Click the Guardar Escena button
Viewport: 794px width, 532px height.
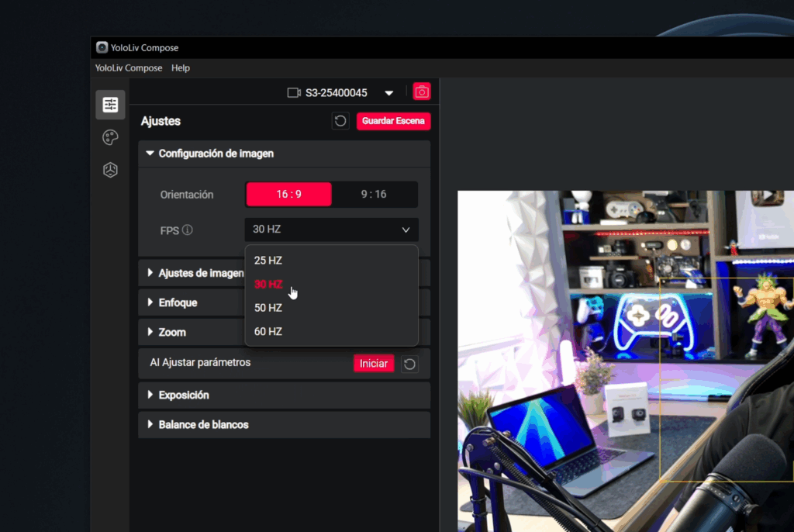pos(393,121)
